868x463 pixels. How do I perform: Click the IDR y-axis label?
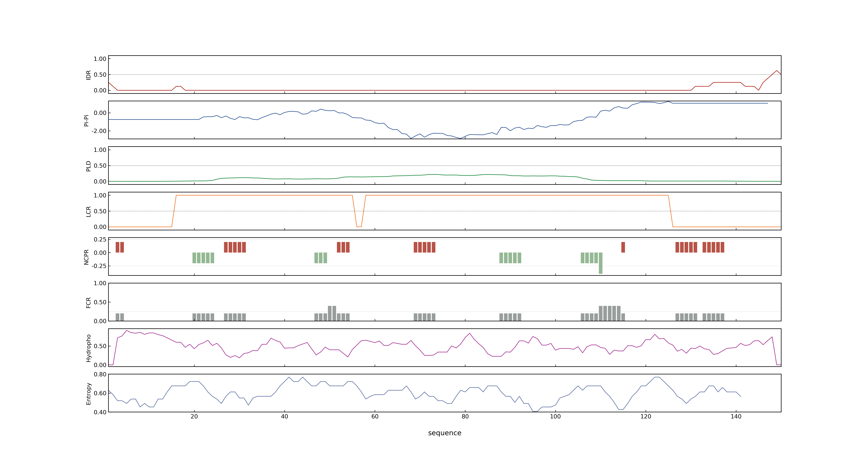click(88, 75)
